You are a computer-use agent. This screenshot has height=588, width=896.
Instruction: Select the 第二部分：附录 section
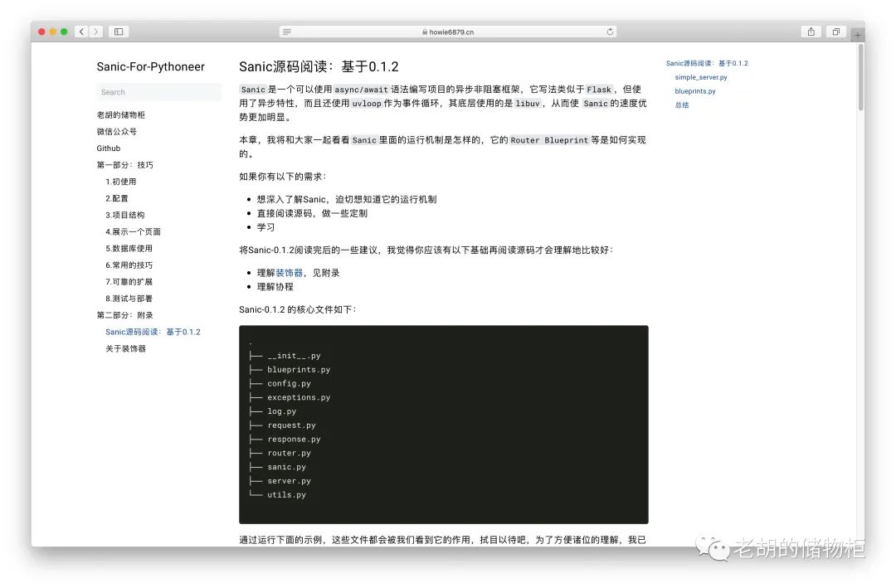click(x=124, y=315)
